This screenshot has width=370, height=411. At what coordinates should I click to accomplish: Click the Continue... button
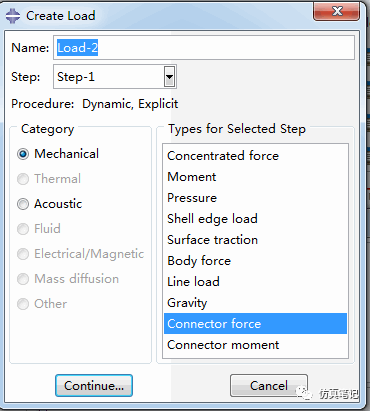pyautogui.click(x=94, y=386)
